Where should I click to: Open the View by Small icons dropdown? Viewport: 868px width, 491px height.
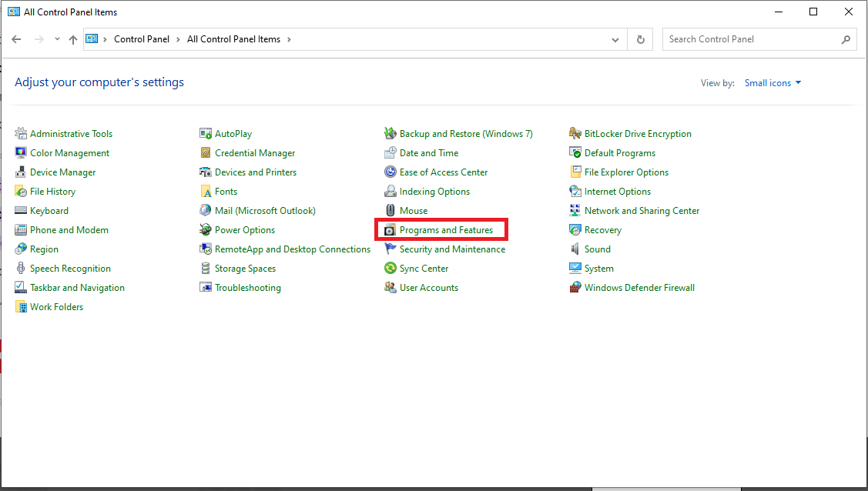pos(772,83)
